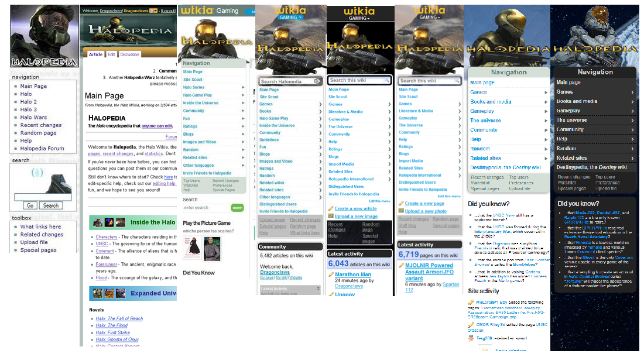
Task: Expand the Guidelines menu chevron
Action: pos(320,140)
